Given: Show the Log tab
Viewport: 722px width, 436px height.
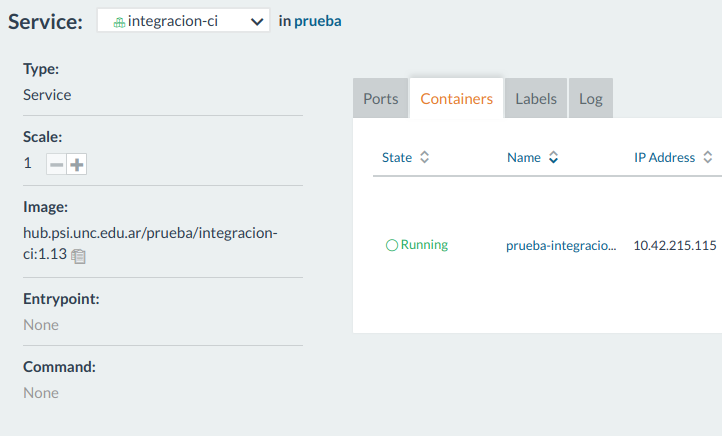Looking at the screenshot, I should 591,99.
